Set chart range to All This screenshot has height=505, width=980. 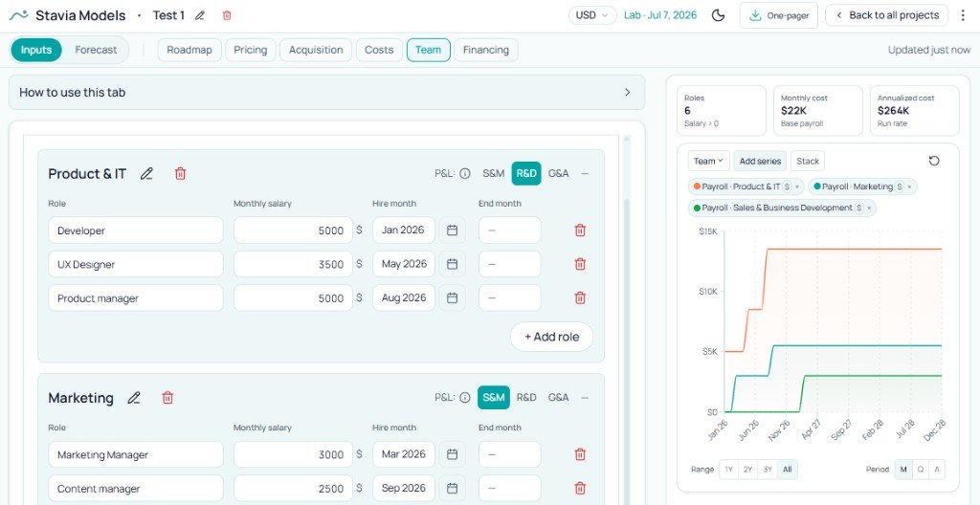pos(787,470)
